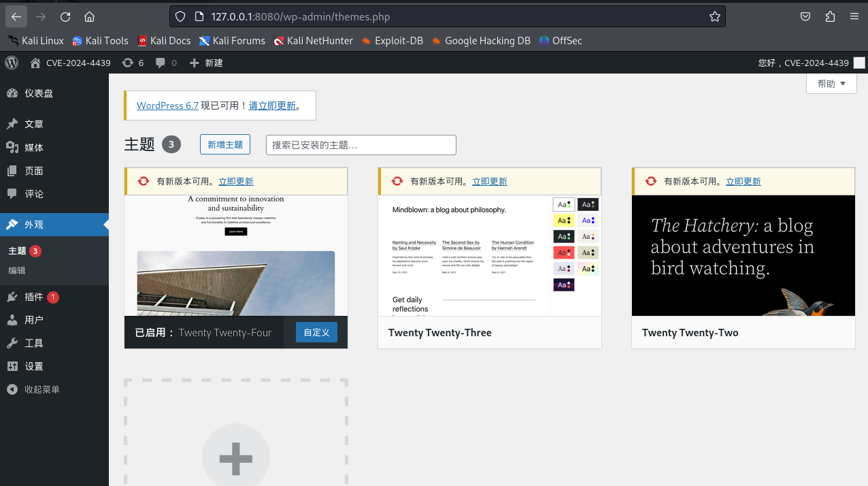The height and width of the screenshot is (486, 868).
Task: Open 仪表盘 dashboard menu
Action: (x=54, y=93)
